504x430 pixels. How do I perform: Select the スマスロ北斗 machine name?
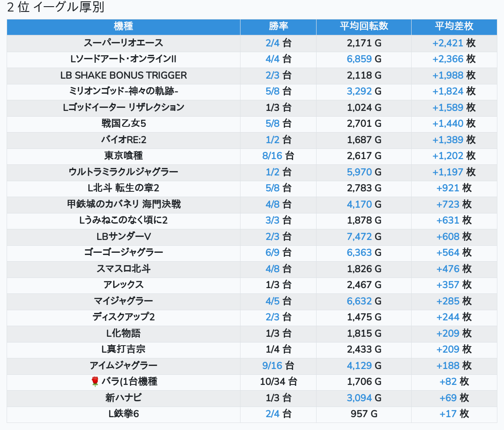(123, 269)
